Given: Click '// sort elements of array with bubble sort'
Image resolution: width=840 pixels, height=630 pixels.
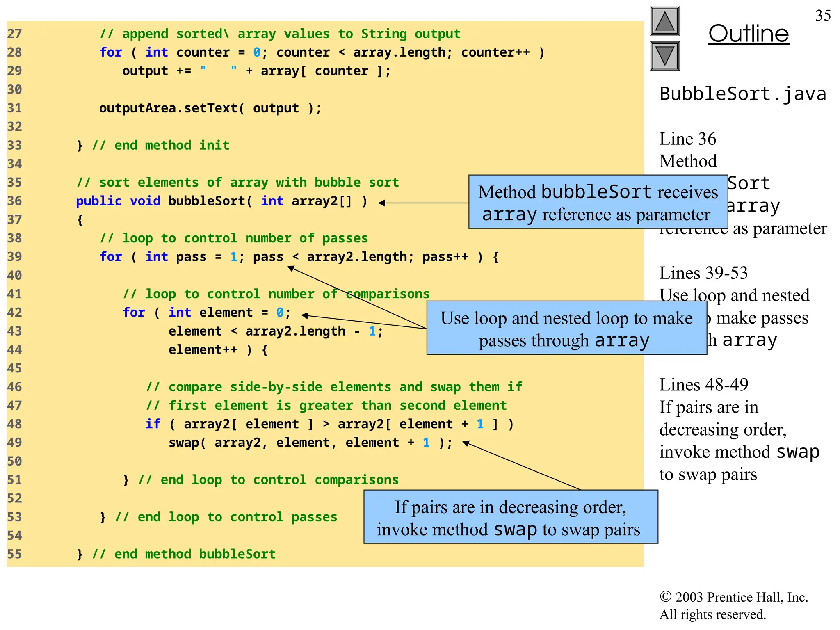Looking at the screenshot, I should [x=238, y=183].
